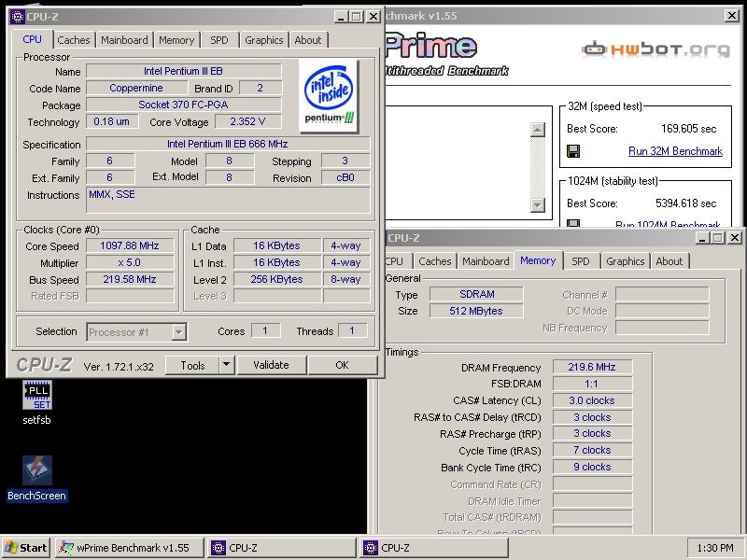This screenshot has height=560, width=747.
Task: Click the L1 Inst. cache value 16 KBytes
Action: coord(276,262)
